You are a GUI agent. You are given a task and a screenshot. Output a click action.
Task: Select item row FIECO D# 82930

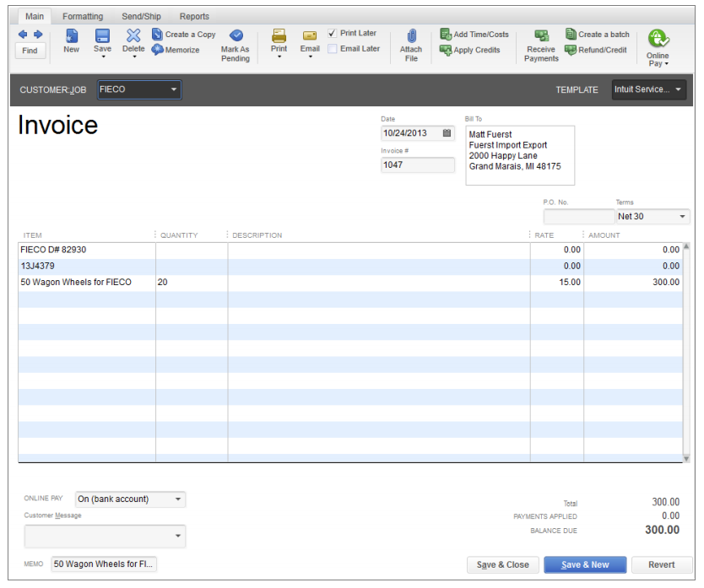(x=350, y=251)
